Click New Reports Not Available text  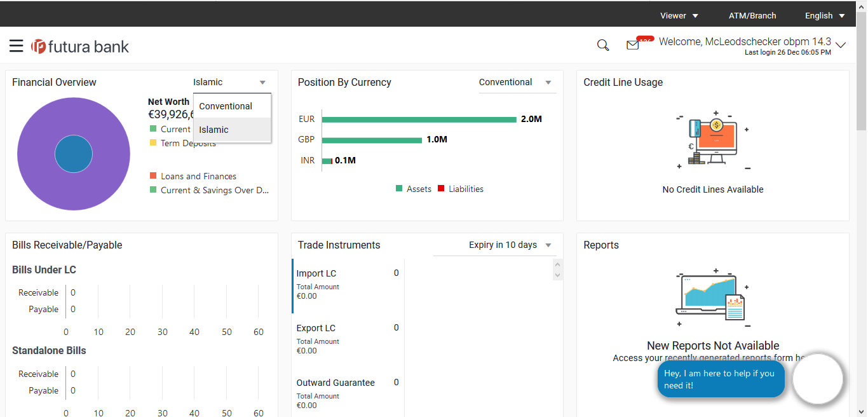coord(713,346)
